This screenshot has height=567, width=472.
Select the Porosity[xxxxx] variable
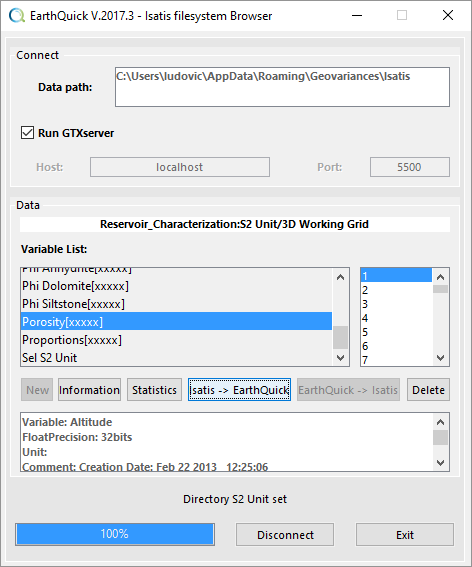click(x=176, y=321)
